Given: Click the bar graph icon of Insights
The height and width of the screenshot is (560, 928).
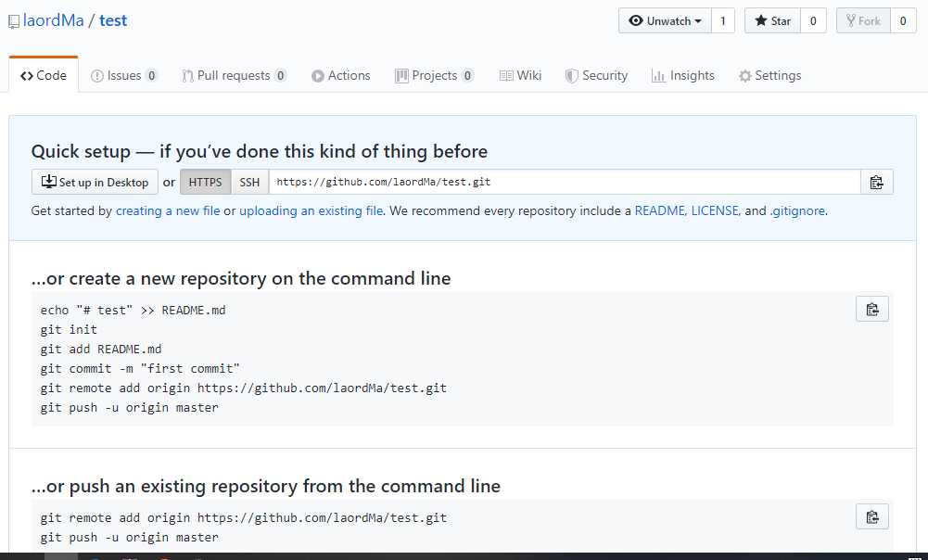Looking at the screenshot, I should [658, 76].
